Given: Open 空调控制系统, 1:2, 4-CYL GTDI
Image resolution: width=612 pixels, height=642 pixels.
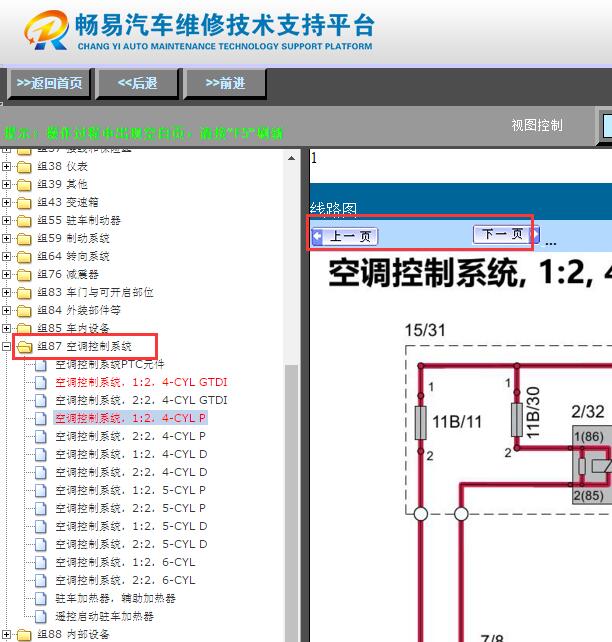Looking at the screenshot, I should (141, 382).
